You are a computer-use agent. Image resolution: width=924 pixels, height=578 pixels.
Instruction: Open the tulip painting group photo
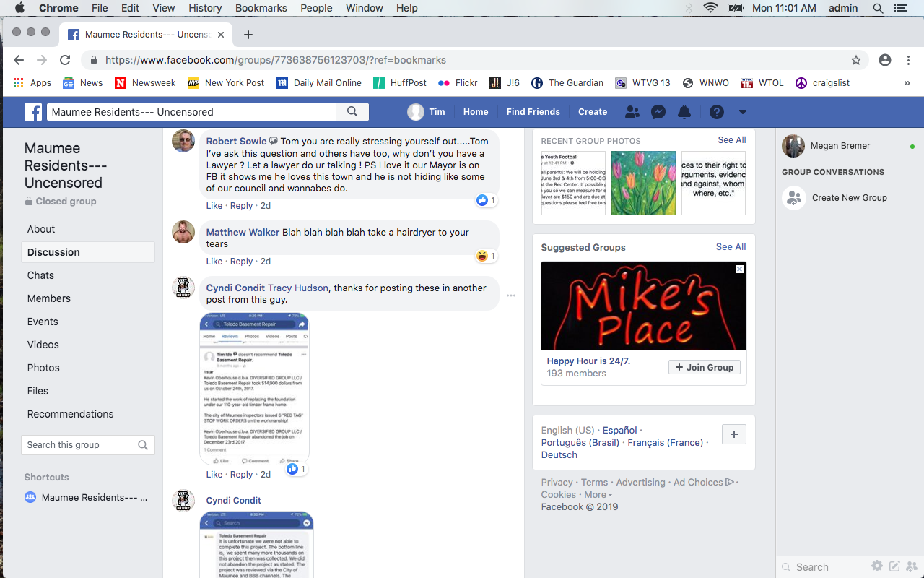pos(643,183)
